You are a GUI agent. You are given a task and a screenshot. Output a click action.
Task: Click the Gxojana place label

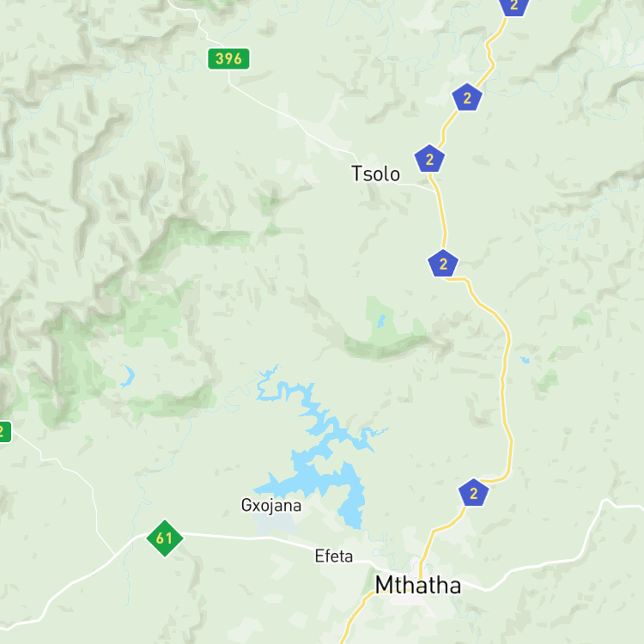[271, 506]
